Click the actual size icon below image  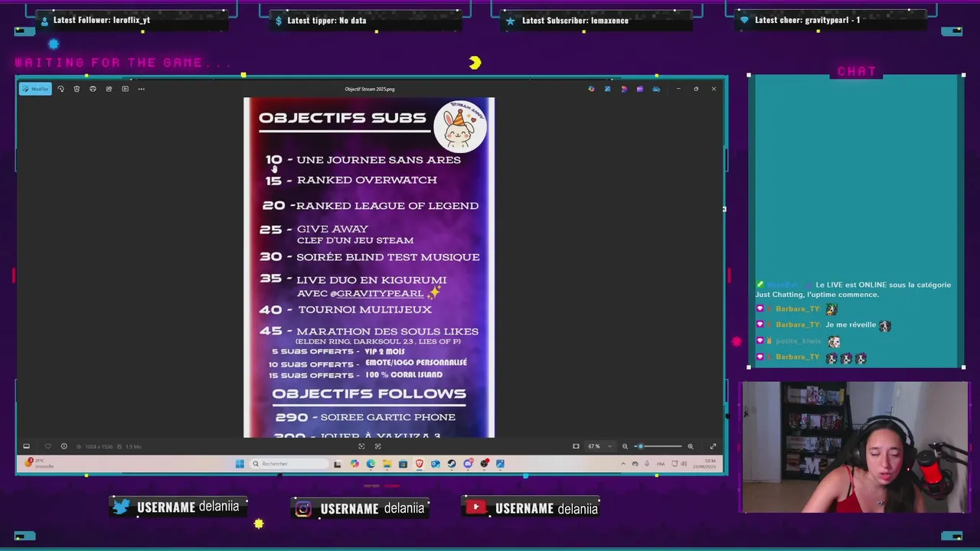coord(377,446)
